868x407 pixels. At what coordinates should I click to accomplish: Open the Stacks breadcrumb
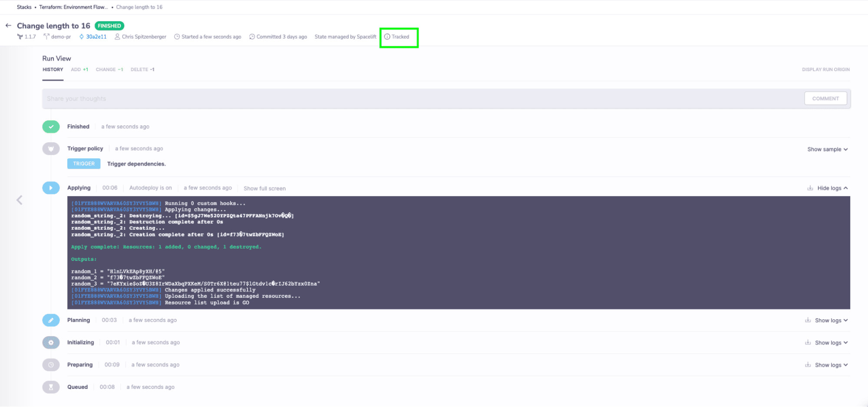pos(24,7)
